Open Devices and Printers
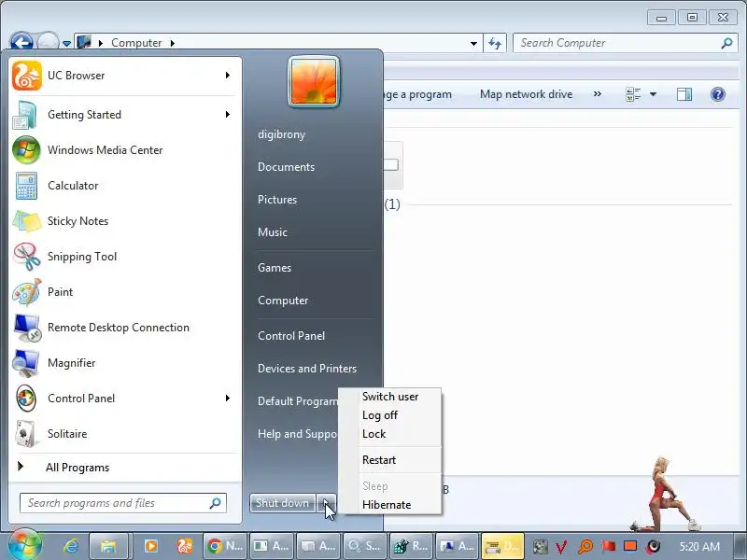Screen dimensions: 747x560 click(307, 369)
